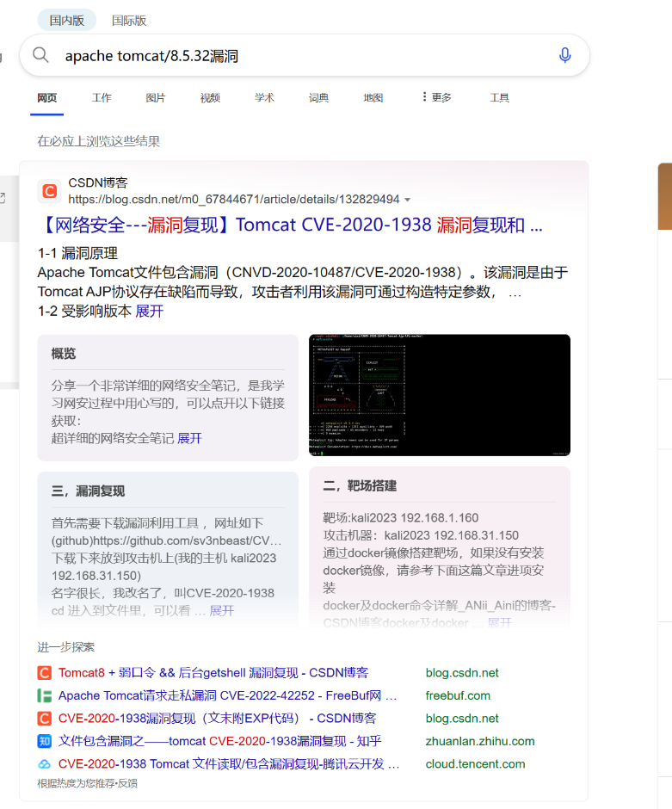This screenshot has width=672, height=809.
Task: Click FreeBuf favicon beside CVE-2022-42252 result
Action: 45,695
